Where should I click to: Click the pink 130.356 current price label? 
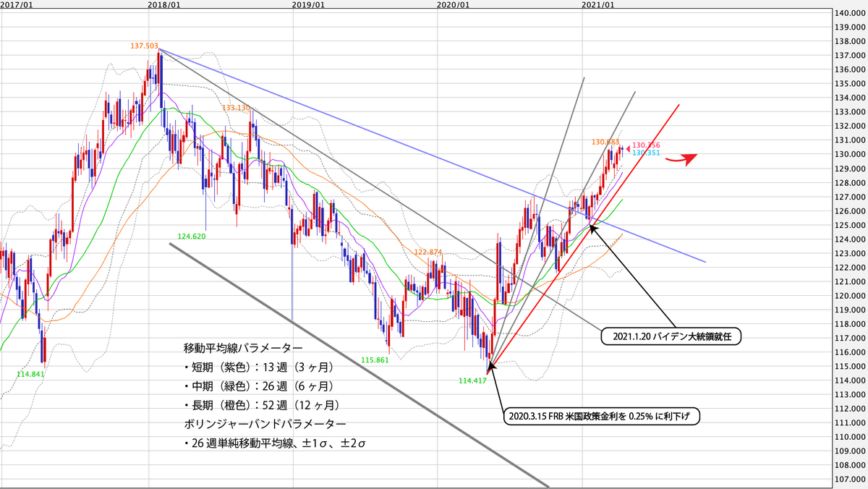(x=646, y=145)
